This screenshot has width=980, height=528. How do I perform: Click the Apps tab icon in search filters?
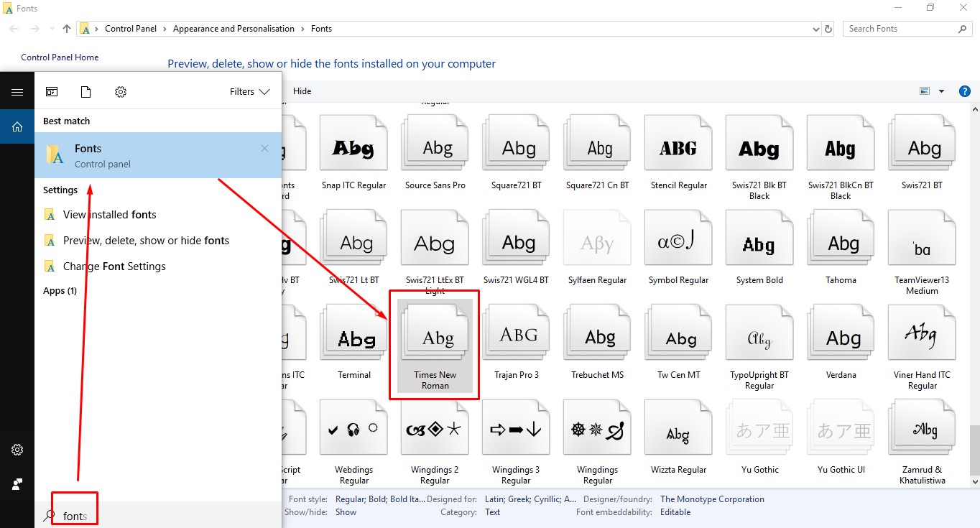click(52, 92)
